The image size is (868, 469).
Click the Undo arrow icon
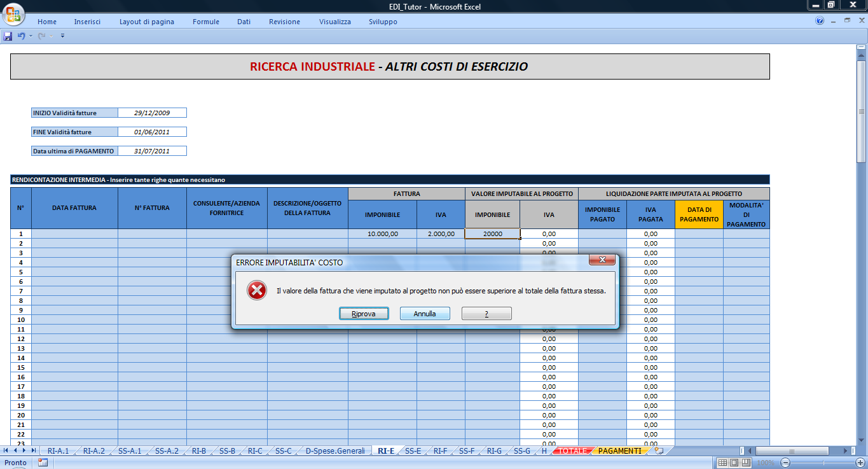21,36
